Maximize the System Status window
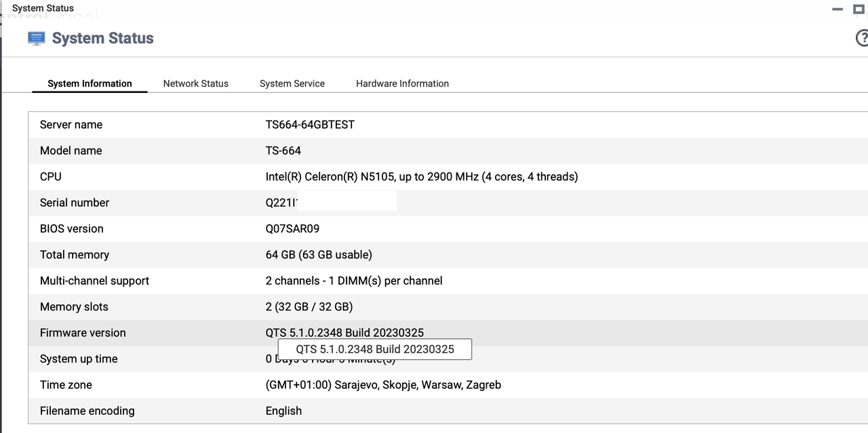 click(859, 9)
